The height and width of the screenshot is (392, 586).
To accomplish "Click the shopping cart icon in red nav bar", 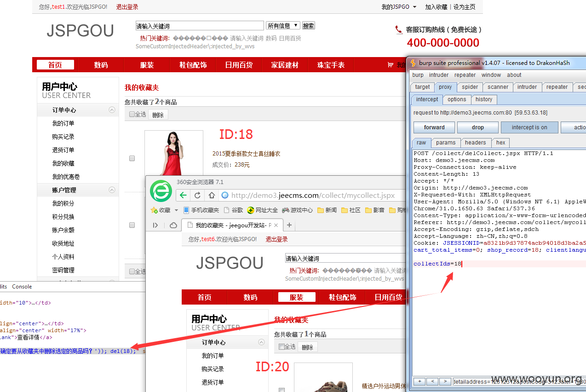I will [x=391, y=65].
